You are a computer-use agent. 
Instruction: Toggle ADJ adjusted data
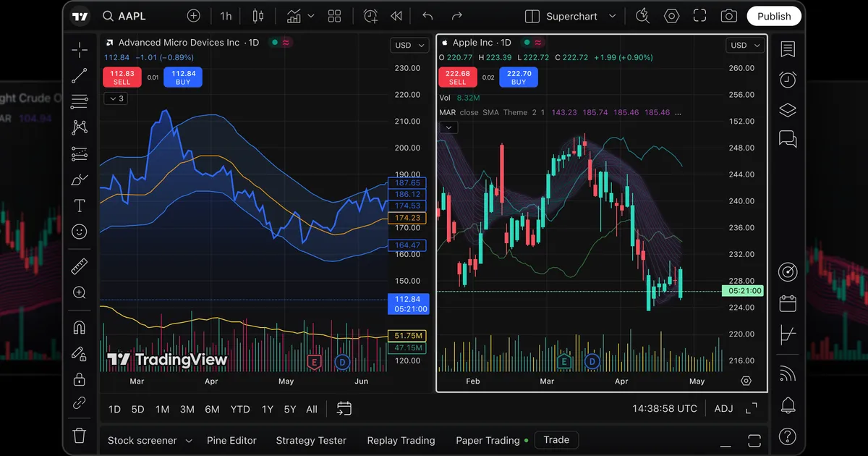pyautogui.click(x=723, y=409)
